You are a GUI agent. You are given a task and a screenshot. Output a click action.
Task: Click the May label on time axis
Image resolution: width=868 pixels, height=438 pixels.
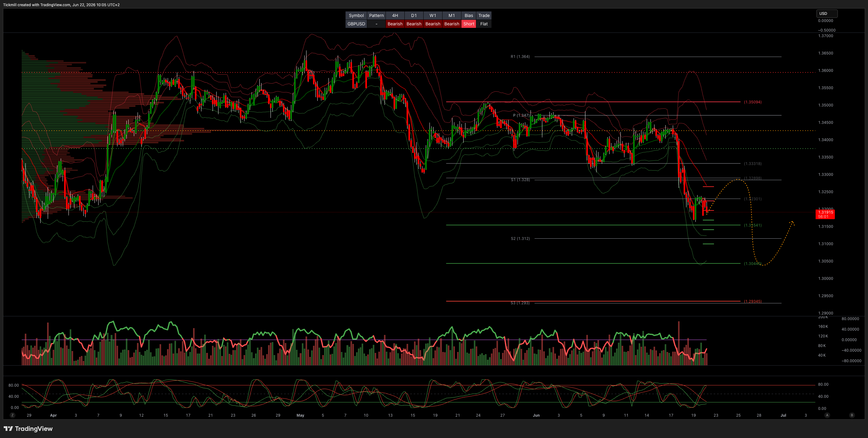click(x=300, y=415)
